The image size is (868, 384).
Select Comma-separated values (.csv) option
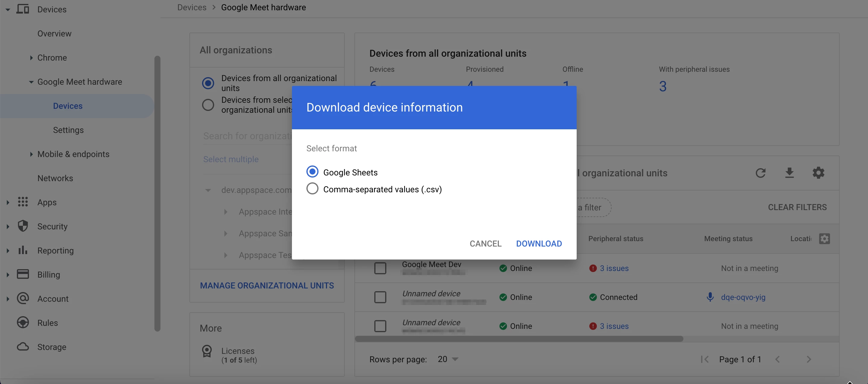tap(312, 189)
